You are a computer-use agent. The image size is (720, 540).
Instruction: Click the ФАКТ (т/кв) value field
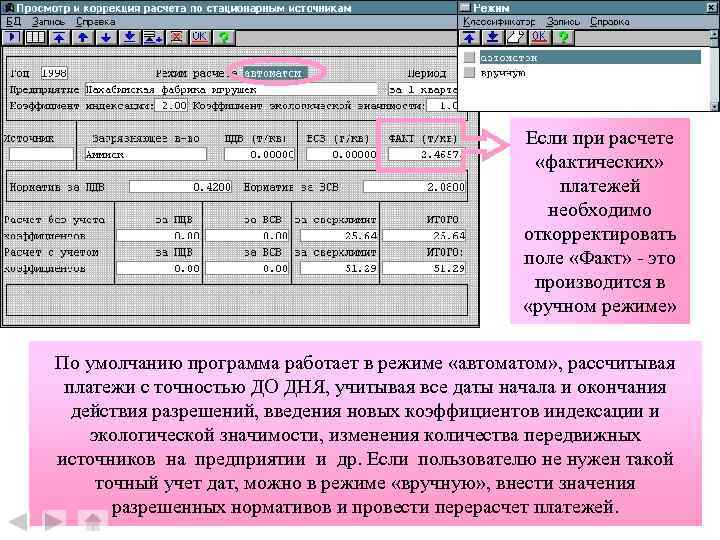[423, 154]
